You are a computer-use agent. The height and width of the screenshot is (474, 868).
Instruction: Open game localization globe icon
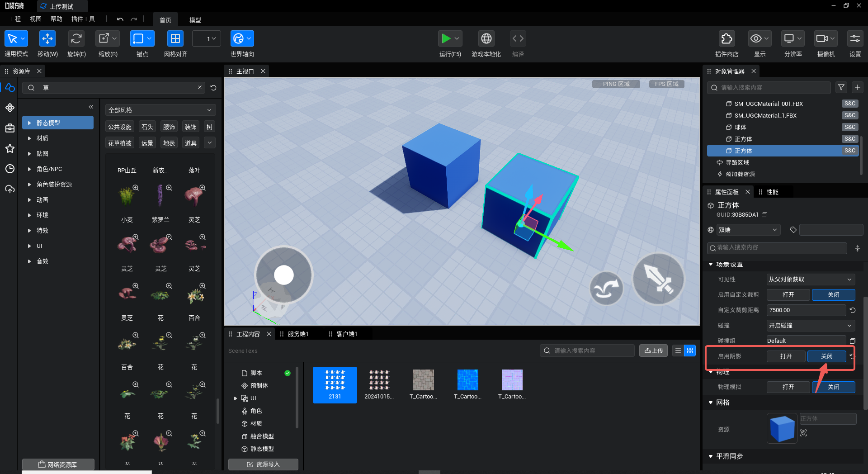[x=486, y=38]
